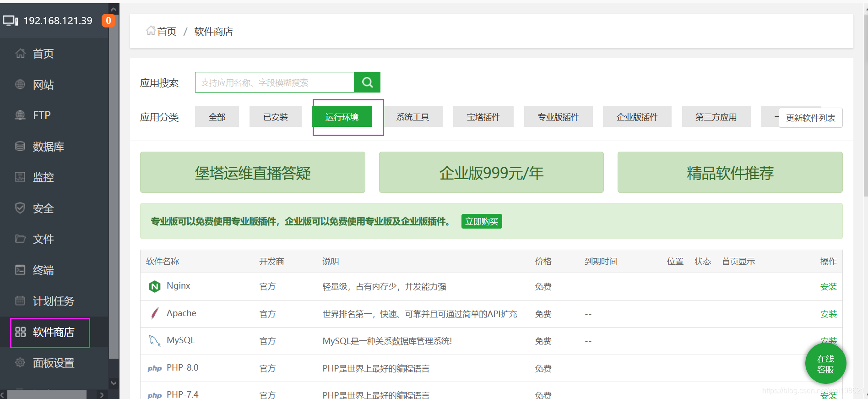868x399 pixels.
Task: Click the FTP globe icon in sidebar
Action: point(20,115)
